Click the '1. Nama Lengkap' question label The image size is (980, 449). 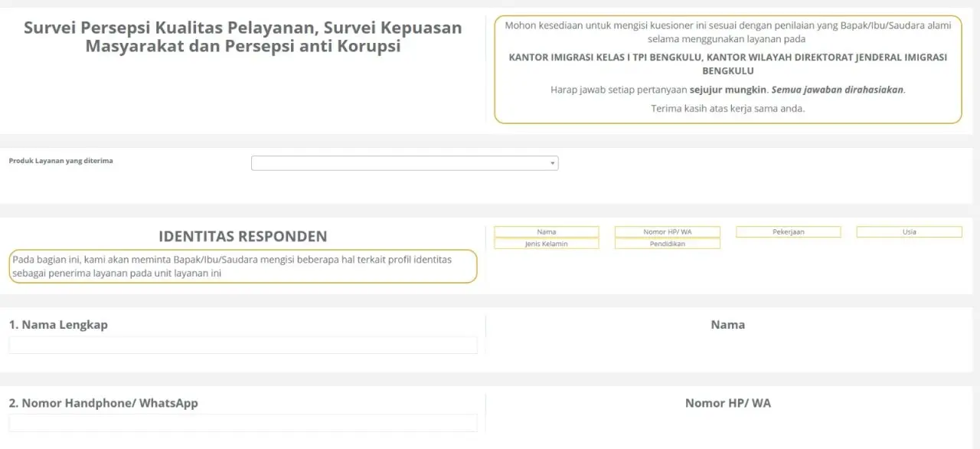(58, 325)
